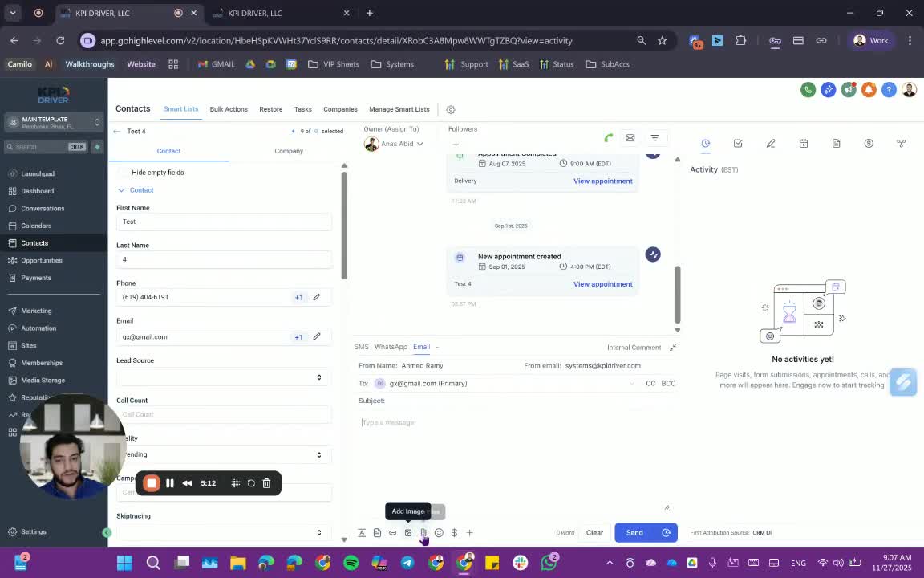Open contacts settings gear icon

coord(451,110)
